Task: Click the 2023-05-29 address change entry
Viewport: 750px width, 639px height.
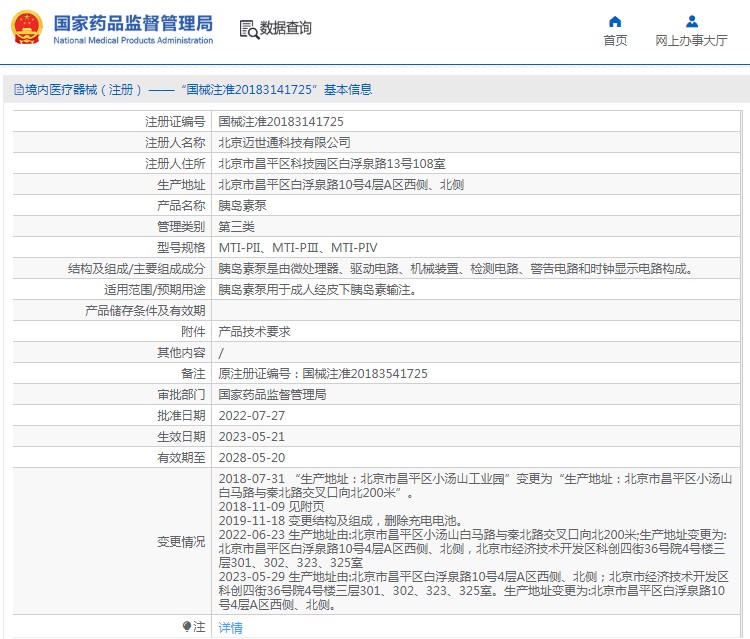Action: [x=474, y=591]
